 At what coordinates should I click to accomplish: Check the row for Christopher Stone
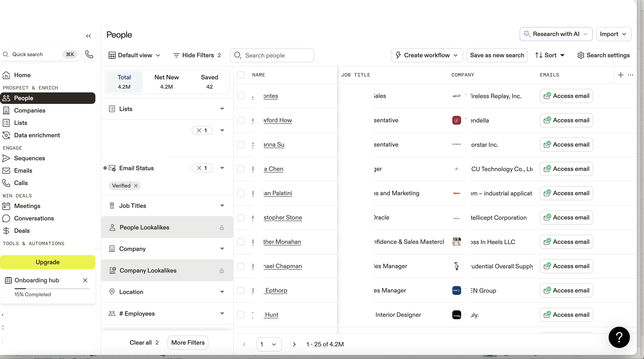(x=241, y=217)
